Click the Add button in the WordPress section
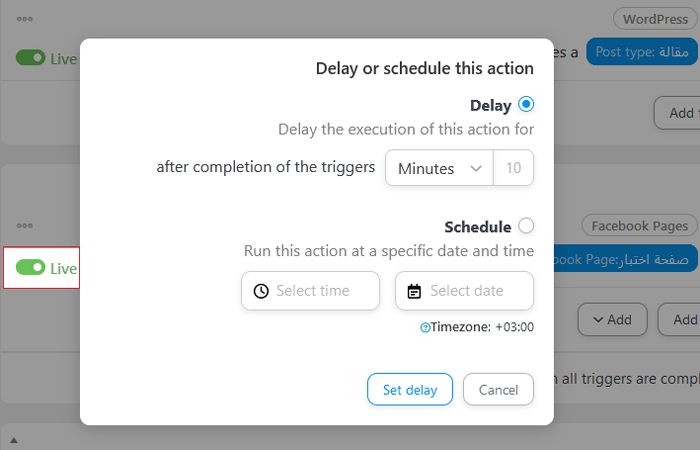Screen dimensions: 700x450 tap(677, 112)
